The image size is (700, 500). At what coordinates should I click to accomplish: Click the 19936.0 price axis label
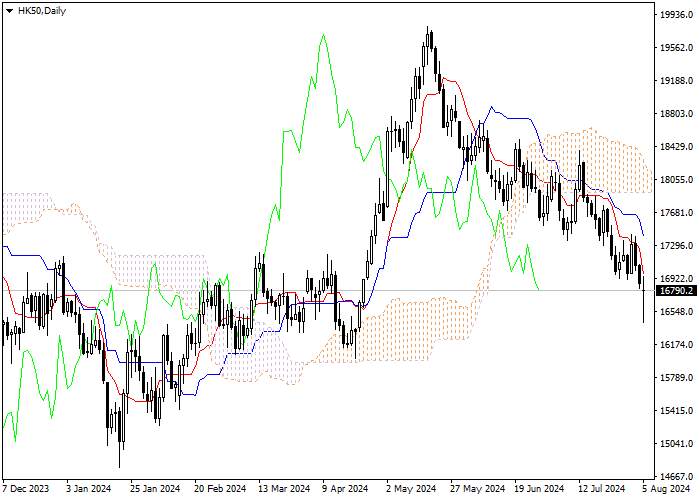click(676, 15)
